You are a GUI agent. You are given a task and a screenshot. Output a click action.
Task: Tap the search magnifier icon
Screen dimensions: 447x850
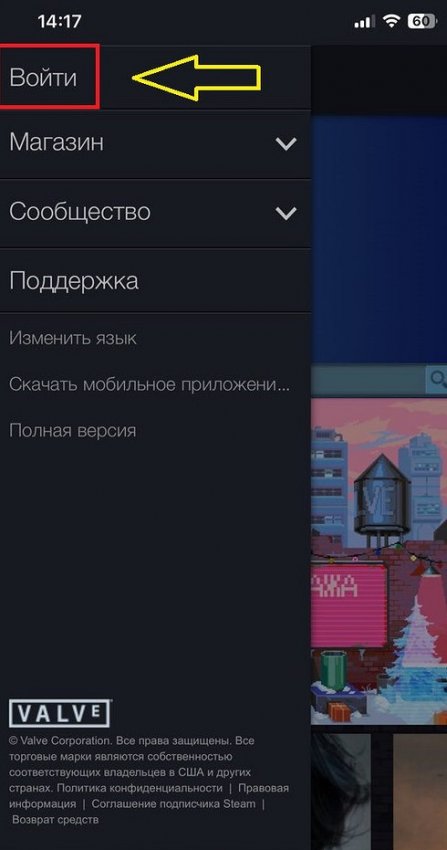[x=437, y=379]
